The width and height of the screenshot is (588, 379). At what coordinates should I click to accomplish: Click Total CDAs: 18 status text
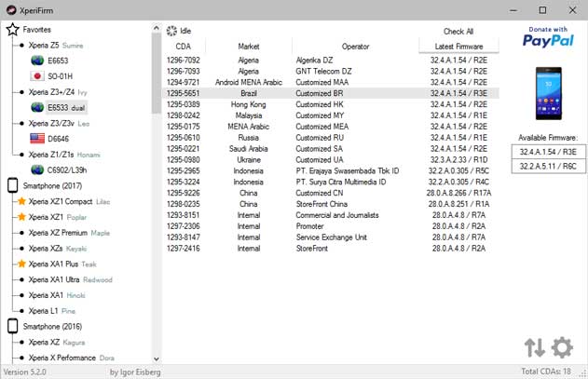(546, 372)
